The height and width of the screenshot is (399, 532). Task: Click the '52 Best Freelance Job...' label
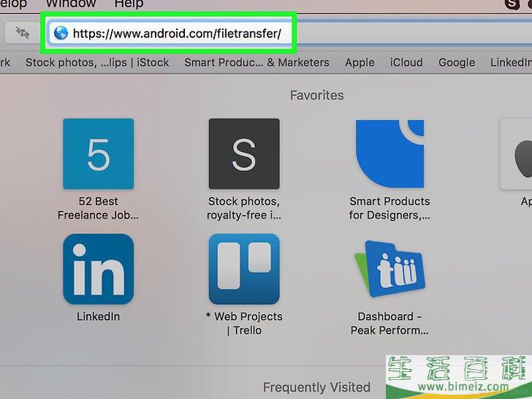coord(98,208)
